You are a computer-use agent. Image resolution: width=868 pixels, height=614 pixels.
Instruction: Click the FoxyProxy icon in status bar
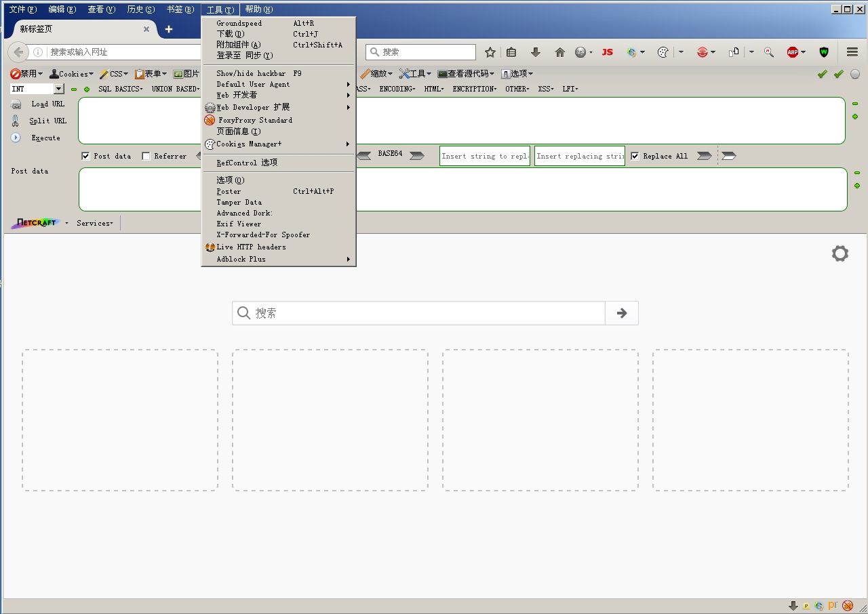coord(848,606)
